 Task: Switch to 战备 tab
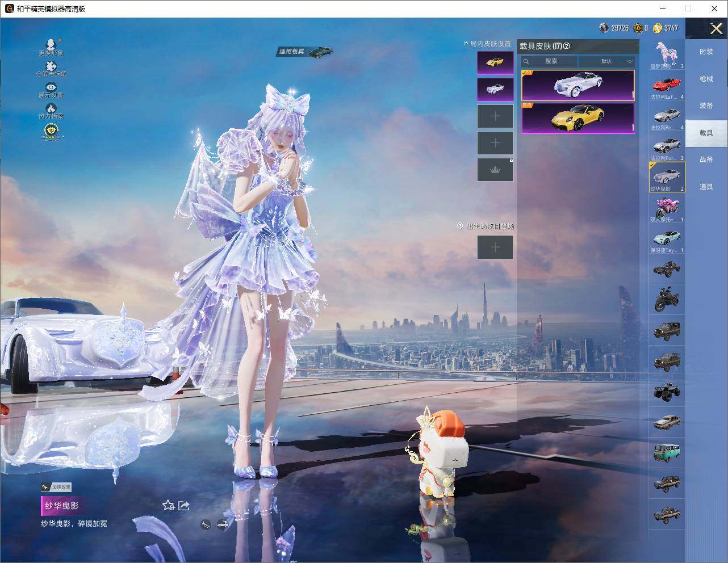[x=706, y=159]
